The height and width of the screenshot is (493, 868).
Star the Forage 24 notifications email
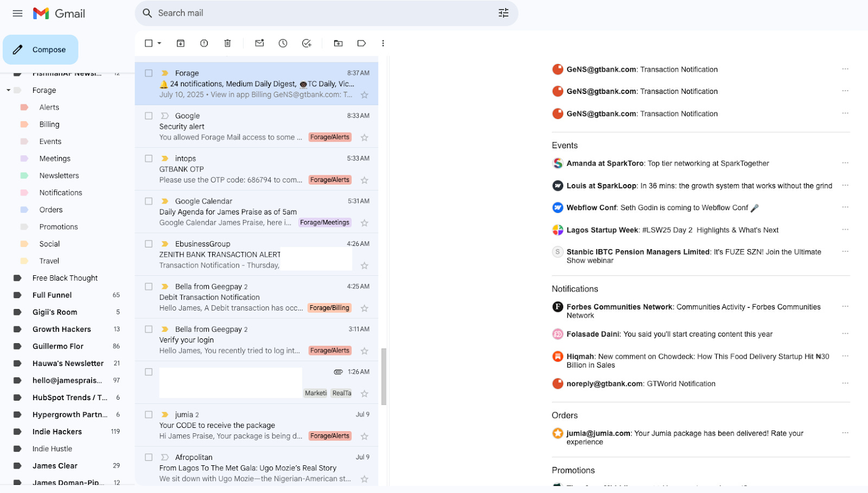pyautogui.click(x=365, y=95)
